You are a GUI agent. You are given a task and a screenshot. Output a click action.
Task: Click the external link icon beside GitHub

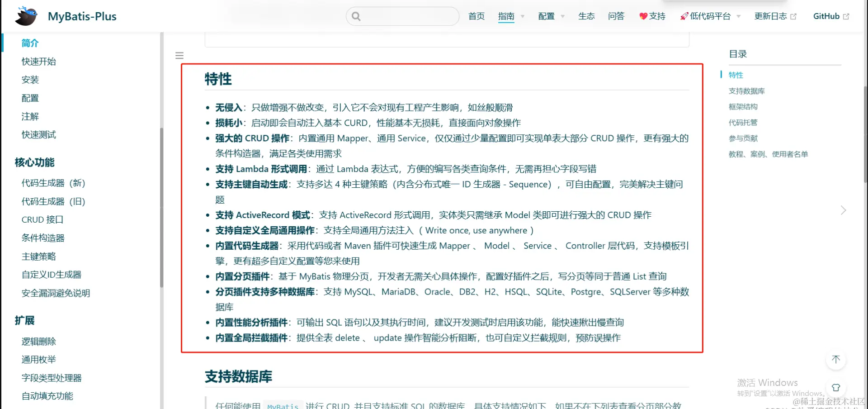[x=846, y=16]
